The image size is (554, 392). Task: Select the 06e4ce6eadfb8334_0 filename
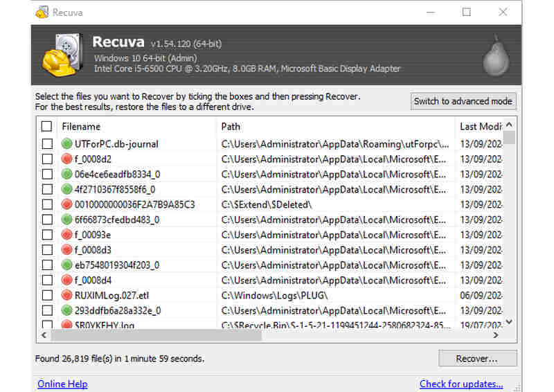click(x=117, y=175)
